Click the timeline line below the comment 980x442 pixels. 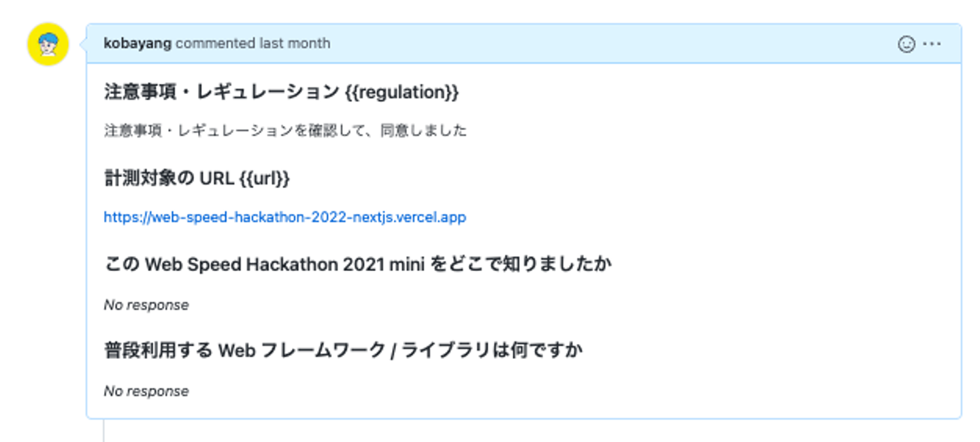click(x=104, y=431)
